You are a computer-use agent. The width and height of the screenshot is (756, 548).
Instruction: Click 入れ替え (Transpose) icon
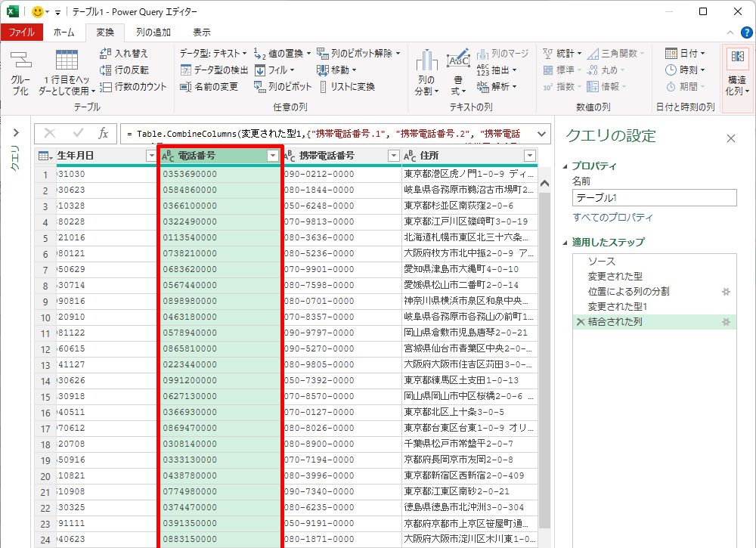[105, 54]
